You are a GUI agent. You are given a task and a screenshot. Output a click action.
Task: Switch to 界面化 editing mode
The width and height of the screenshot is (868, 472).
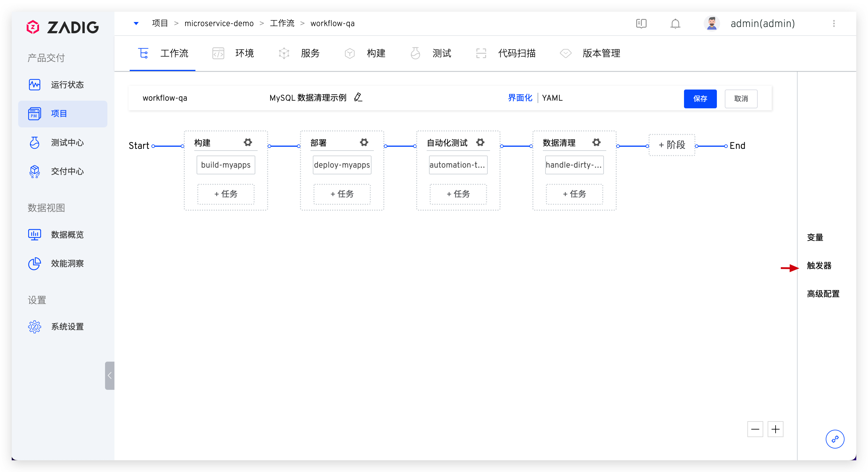[x=520, y=98]
